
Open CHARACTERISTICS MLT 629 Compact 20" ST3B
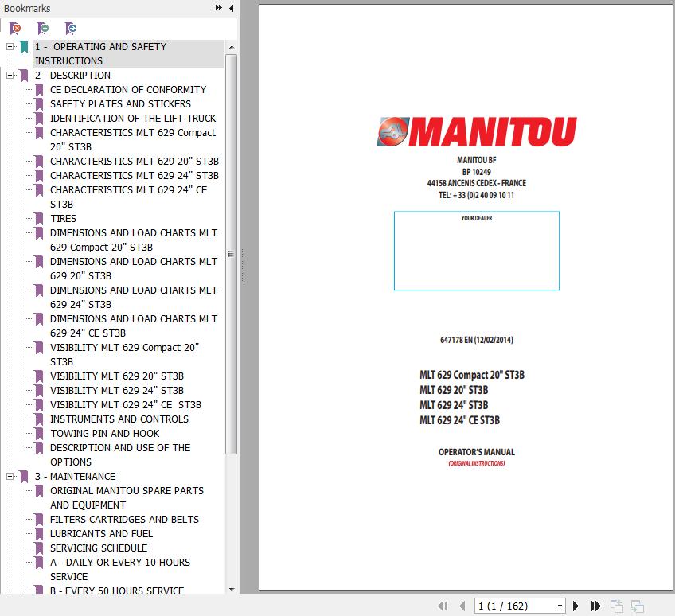[x=133, y=139]
